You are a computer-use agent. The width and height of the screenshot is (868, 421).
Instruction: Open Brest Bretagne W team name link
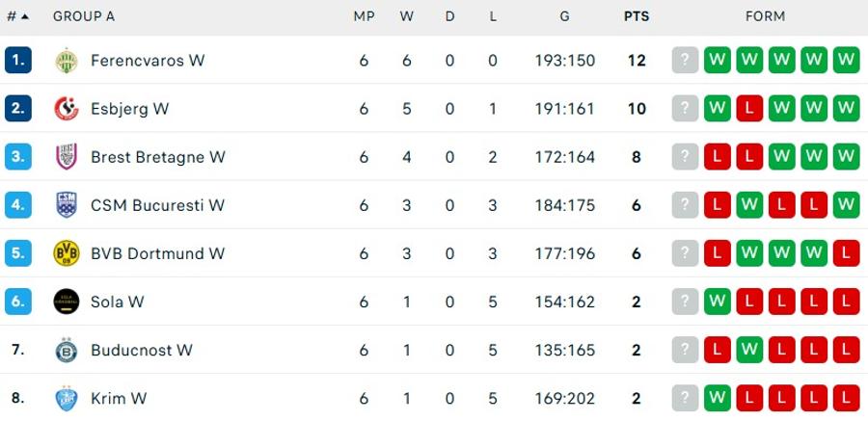coord(158,157)
